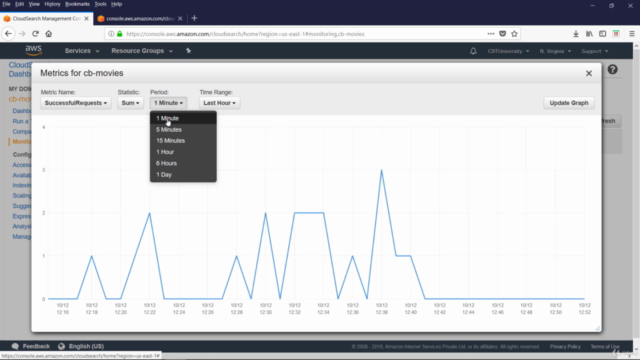Click the pin shortcut icon in AWS navbar
The height and width of the screenshot is (360, 640).
point(188,51)
